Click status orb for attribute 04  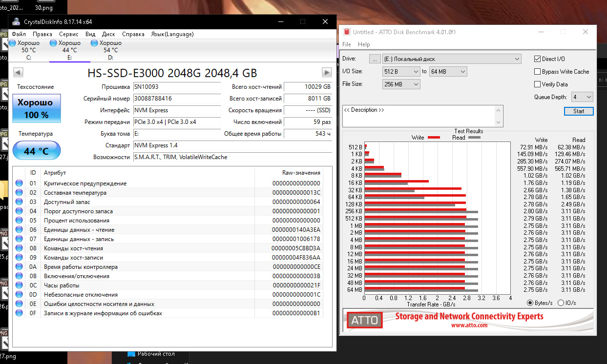(19, 211)
